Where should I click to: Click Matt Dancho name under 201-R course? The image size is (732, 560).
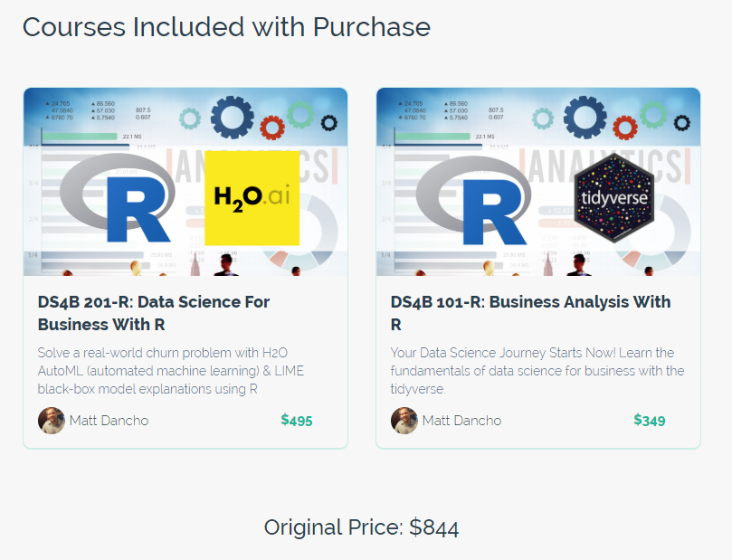tap(109, 421)
